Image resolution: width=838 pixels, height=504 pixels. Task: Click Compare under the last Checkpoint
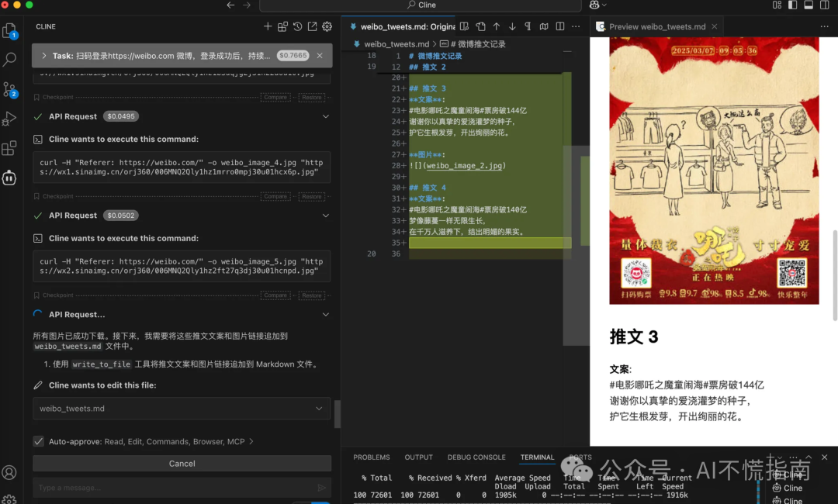[x=275, y=295]
